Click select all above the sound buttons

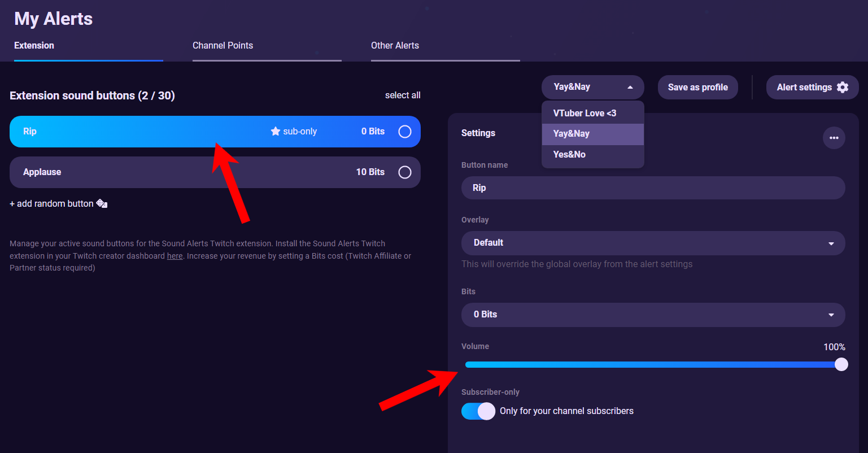click(403, 95)
